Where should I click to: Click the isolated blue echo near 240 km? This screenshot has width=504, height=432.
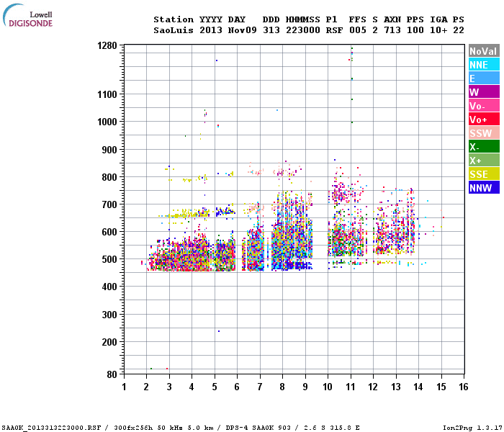[219, 331]
